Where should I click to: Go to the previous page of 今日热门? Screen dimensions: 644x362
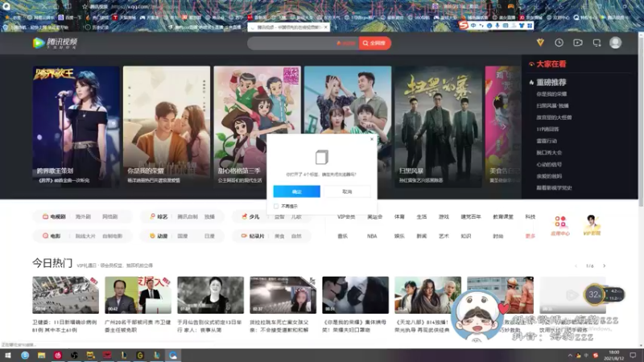(x=576, y=266)
